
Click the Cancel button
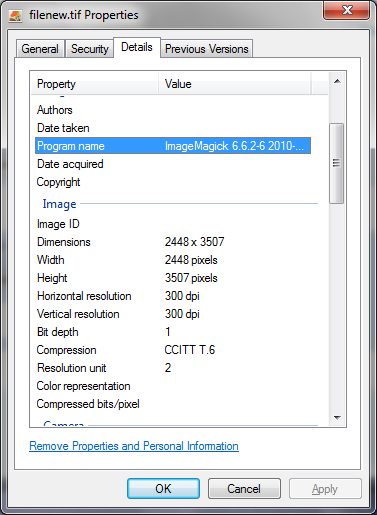point(244,489)
